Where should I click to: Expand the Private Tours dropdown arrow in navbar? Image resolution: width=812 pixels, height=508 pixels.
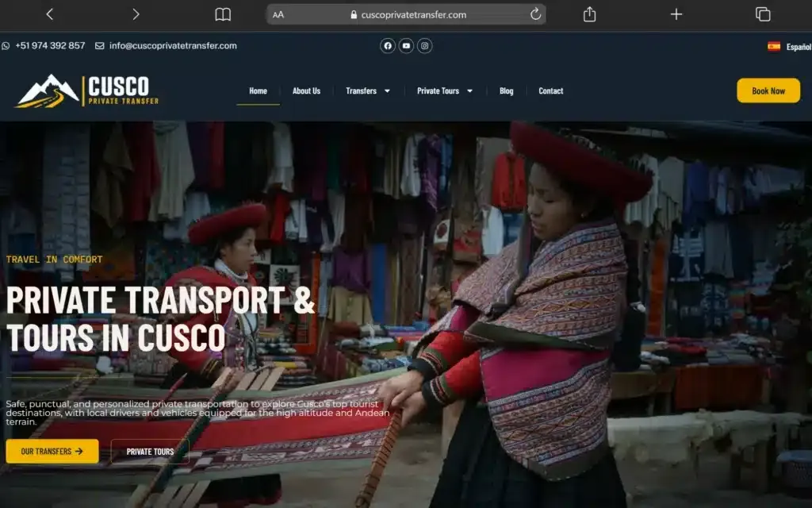click(469, 90)
